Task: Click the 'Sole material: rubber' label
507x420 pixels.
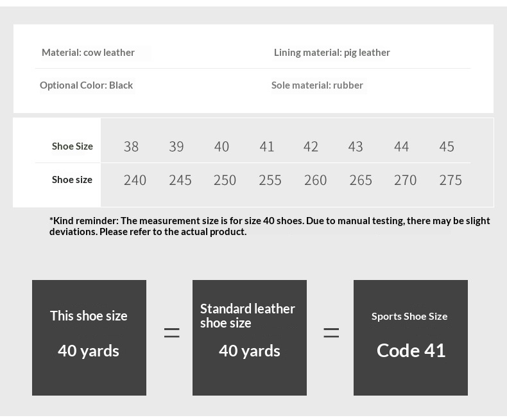Action: pyautogui.click(x=317, y=85)
